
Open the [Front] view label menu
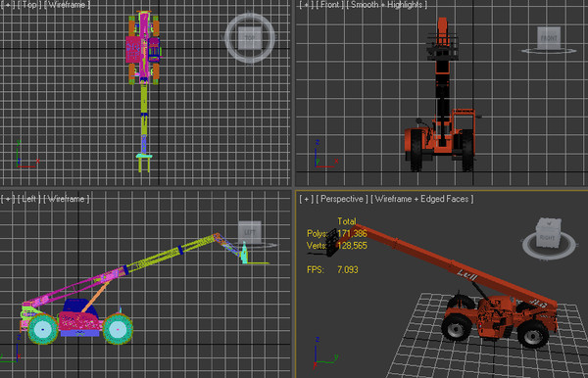point(330,5)
